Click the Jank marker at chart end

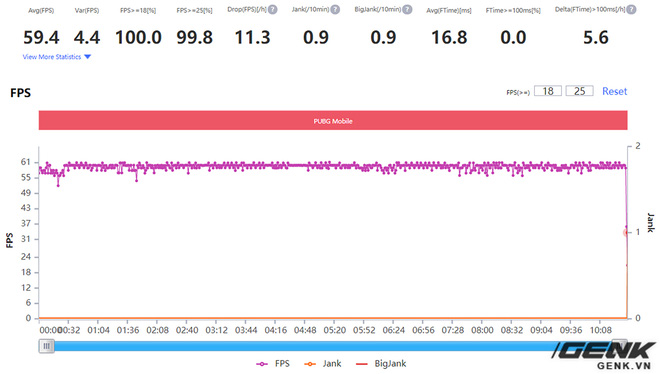pos(626,232)
